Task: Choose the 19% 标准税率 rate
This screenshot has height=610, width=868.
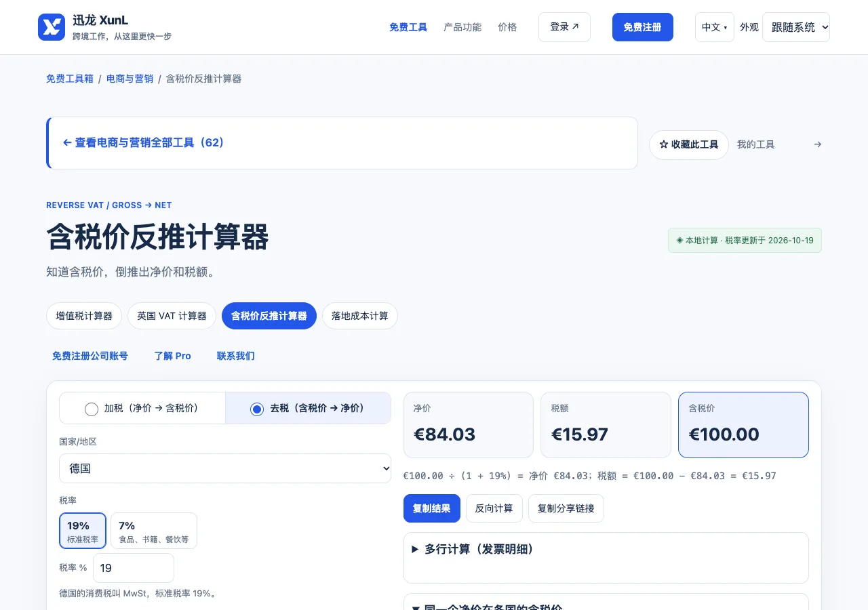Action: pos(83,531)
